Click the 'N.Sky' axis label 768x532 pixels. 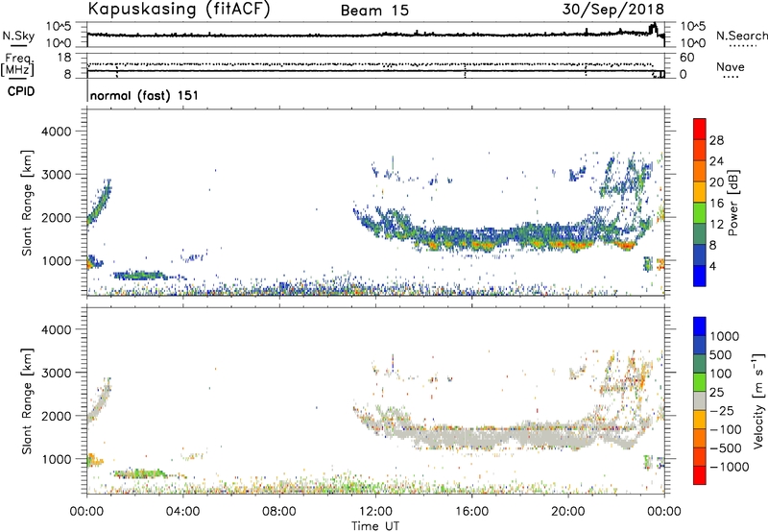click(18, 36)
